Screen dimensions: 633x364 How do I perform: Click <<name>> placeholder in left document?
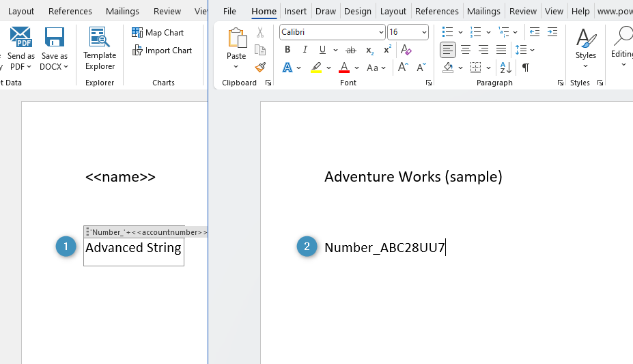120,177
